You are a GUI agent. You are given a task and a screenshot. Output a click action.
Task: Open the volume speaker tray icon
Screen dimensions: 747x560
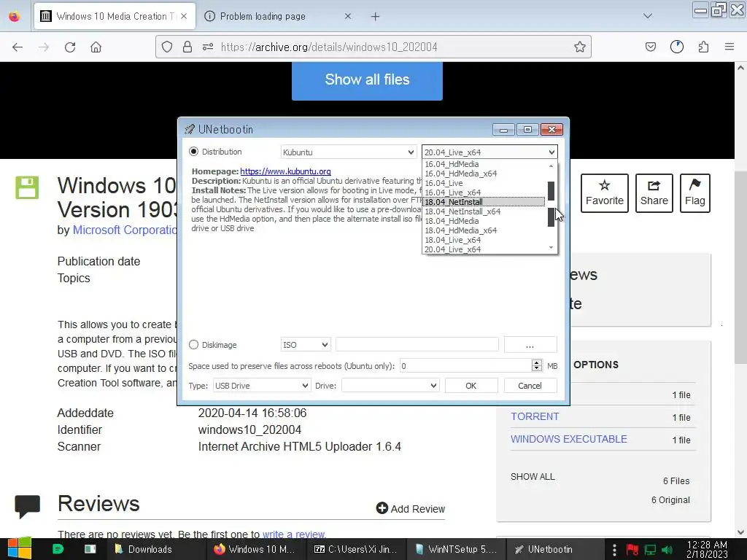coord(667,550)
